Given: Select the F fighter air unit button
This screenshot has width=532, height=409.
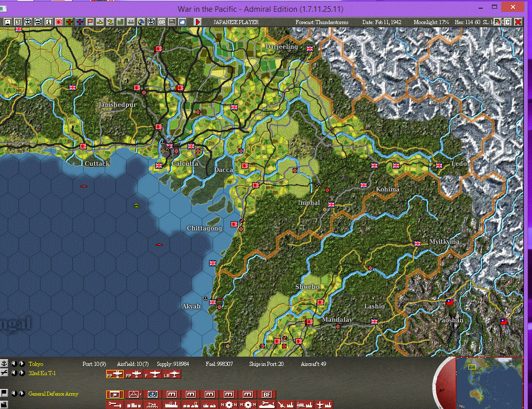Looking at the screenshot, I should [x=153, y=375].
